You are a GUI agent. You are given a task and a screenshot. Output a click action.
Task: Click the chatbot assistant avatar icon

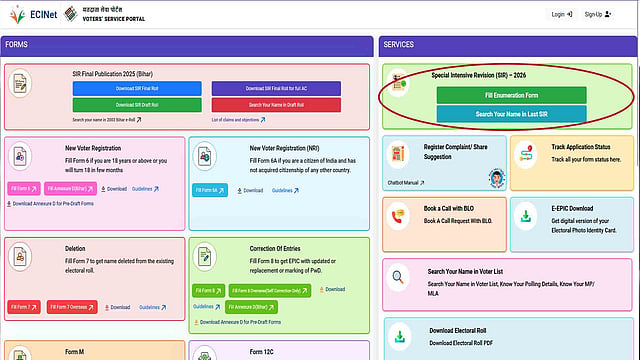pos(497,178)
